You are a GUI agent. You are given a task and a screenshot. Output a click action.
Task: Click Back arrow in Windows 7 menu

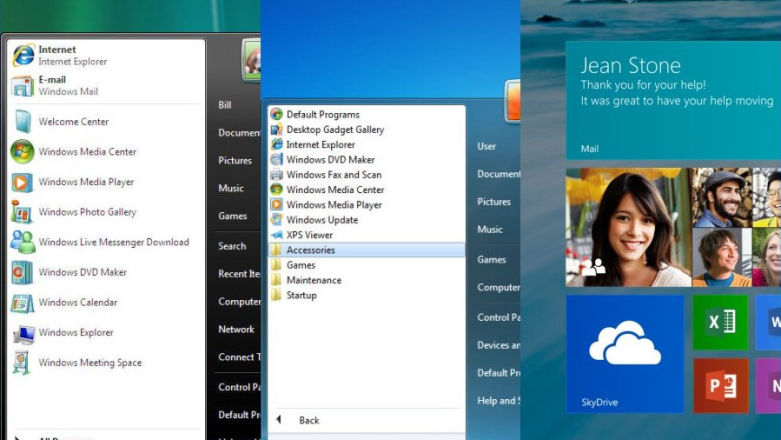[279, 420]
